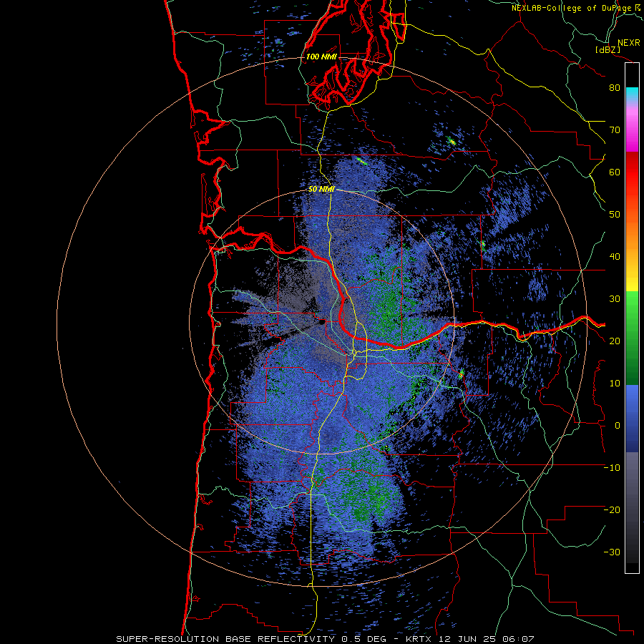Click the 70 dBZ scale label
This screenshot has height=644, width=644.
615,130
